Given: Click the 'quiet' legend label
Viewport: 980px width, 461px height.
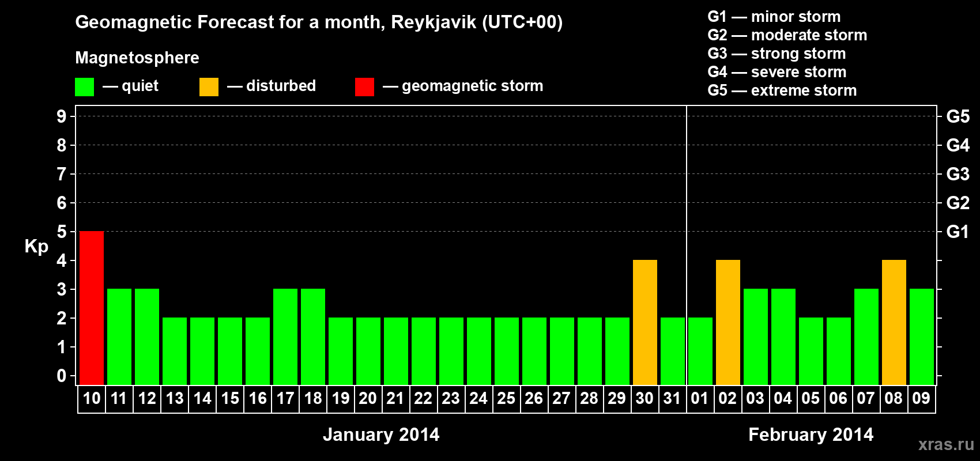Looking at the screenshot, I should (x=140, y=86).
